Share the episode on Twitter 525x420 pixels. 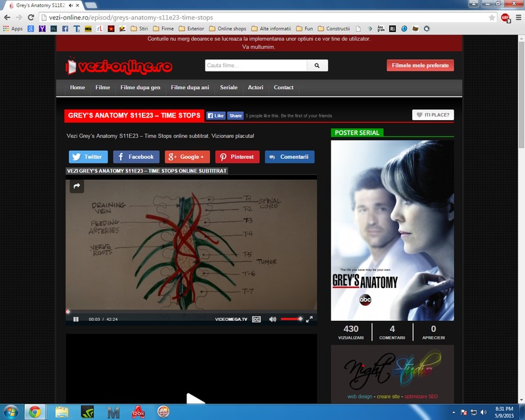(x=89, y=157)
